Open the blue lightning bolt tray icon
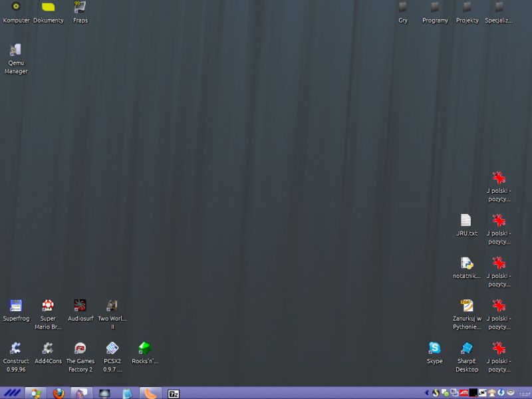This screenshot has height=399, width=532. point(501,393)
